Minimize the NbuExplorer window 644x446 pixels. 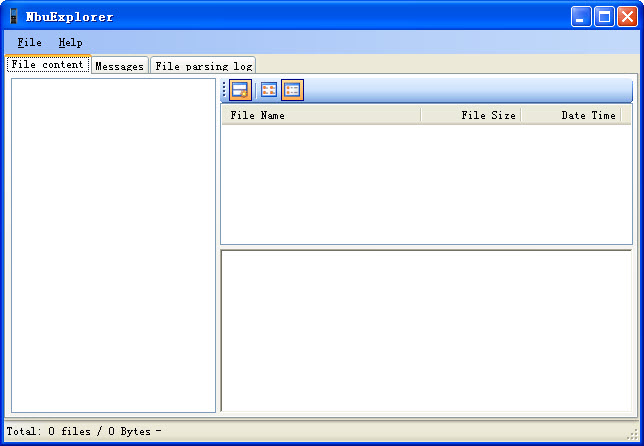click(x=581, y=16)
